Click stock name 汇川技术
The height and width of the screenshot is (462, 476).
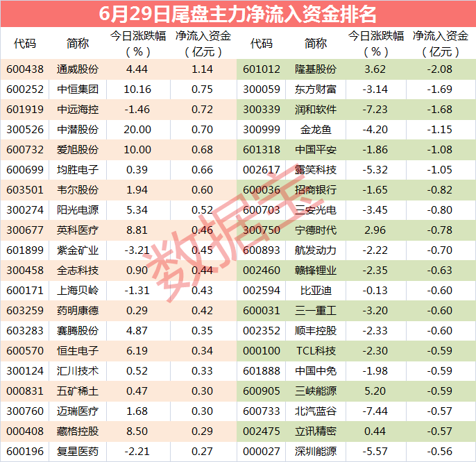[78, 371]
